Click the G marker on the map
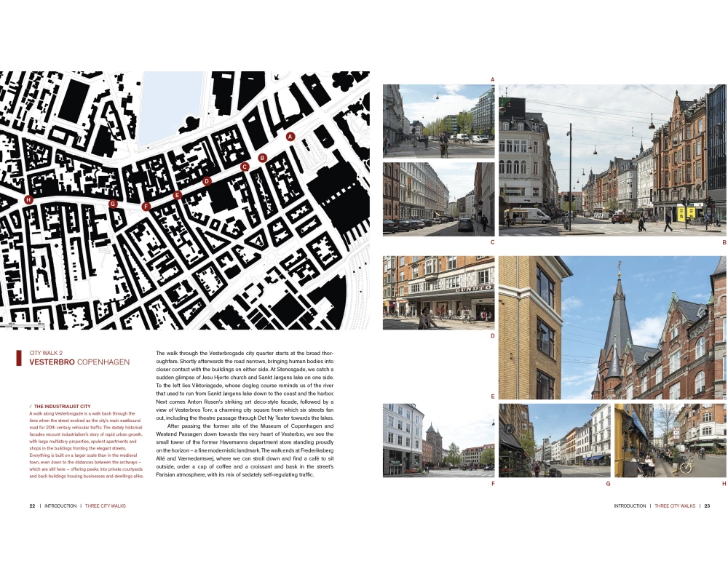This screenshot has width=728, height=582. point(112,204)
